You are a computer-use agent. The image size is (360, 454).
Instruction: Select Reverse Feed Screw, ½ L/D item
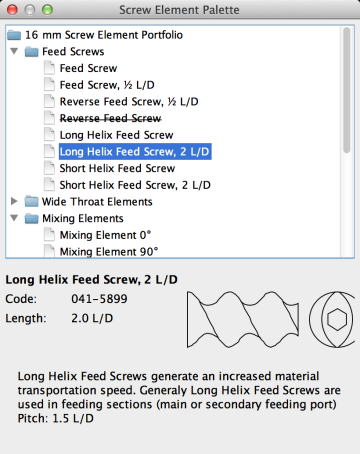pos(129,102)
